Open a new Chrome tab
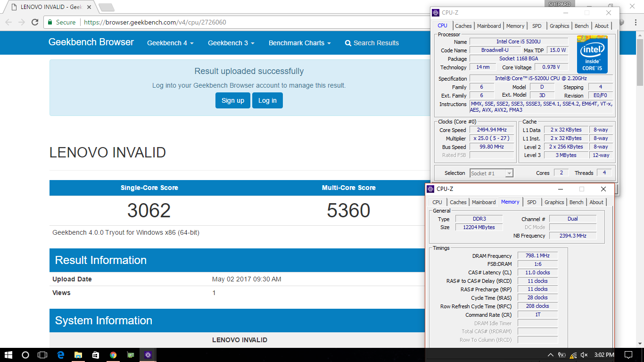Viewport: 644px width, 362px height. (x=107, y=8)
